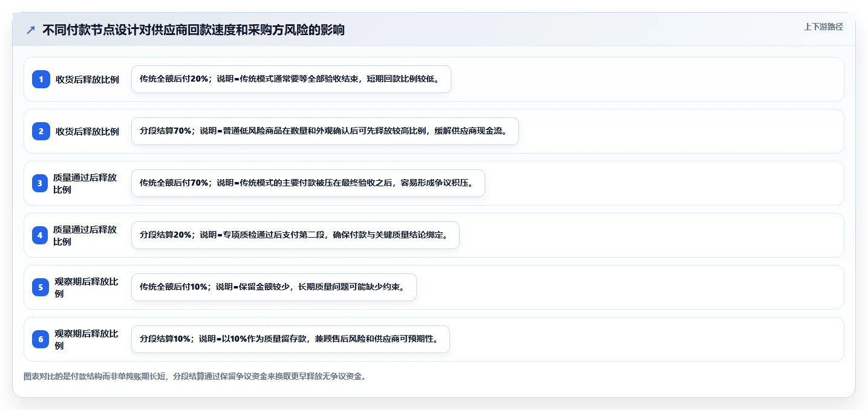Click the 收货后释放比例 label in row 1
The height and width of the screenshot is (410, 868).
pyautogui.click(x=87, y=79)
